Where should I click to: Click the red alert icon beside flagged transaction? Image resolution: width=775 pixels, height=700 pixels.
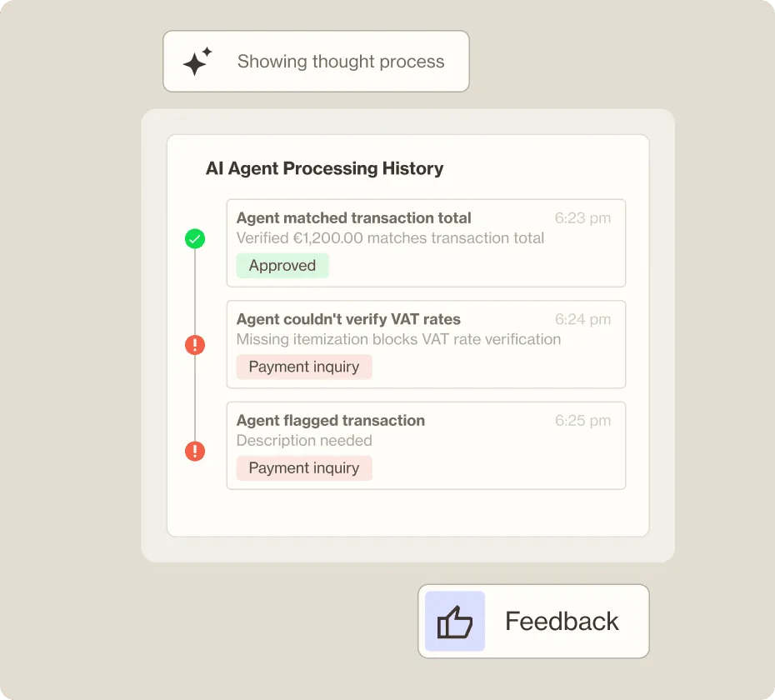pos(195,452)
